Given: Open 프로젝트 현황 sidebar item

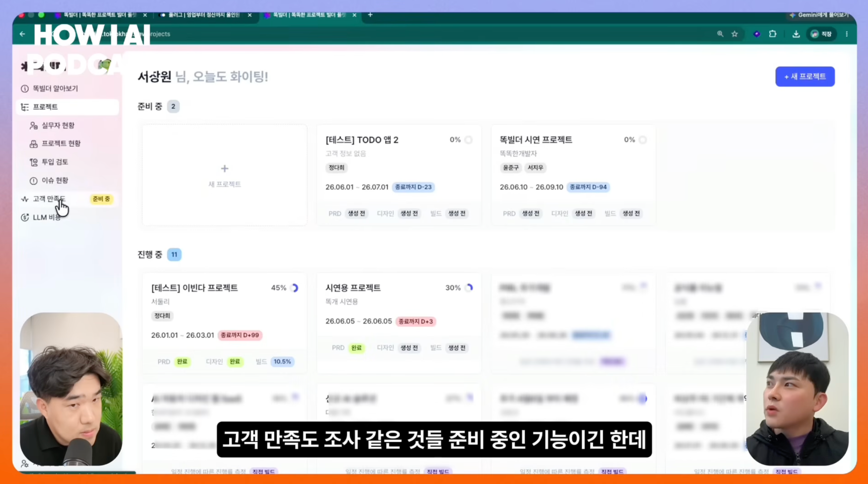Looking at the screenshot, I should click(61, 143).
